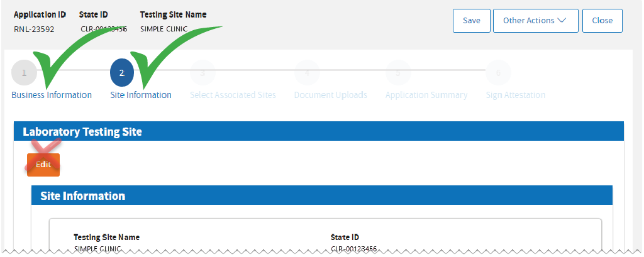Image resolution: width=644 pixels, height=257 pixels.
Task: Save the application
Action: 472,21
